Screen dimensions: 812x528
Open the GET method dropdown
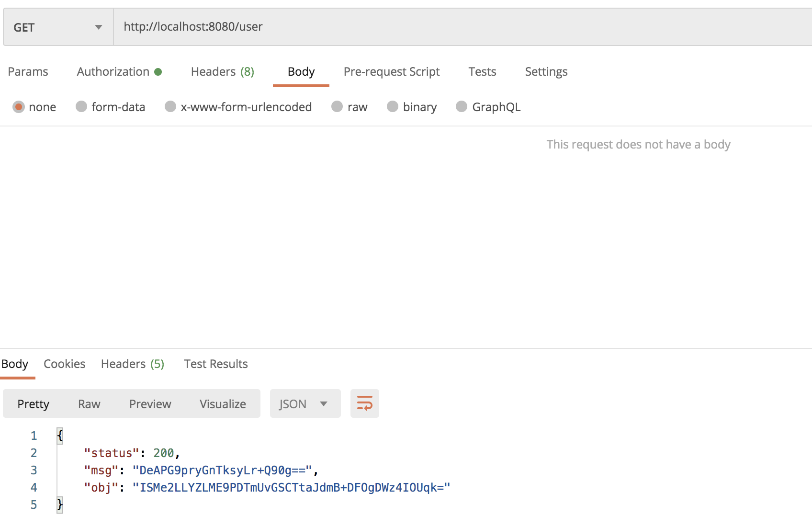(x=98, y=27)
